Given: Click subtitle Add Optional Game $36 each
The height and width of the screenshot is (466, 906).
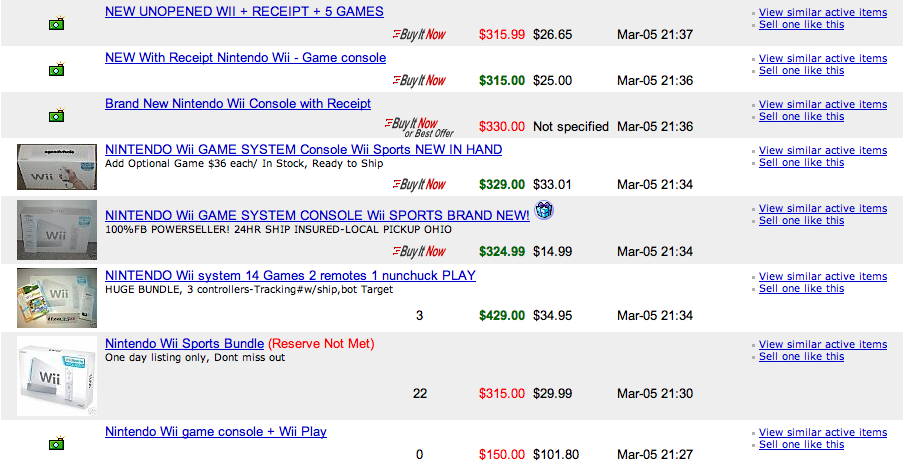Looking at the screenshot, I should tap(244, 164).
